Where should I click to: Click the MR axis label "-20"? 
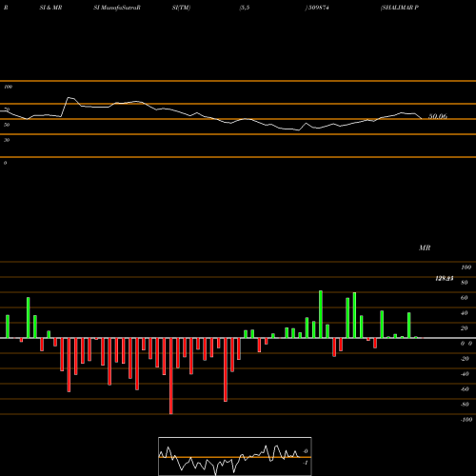pos(465,359)
